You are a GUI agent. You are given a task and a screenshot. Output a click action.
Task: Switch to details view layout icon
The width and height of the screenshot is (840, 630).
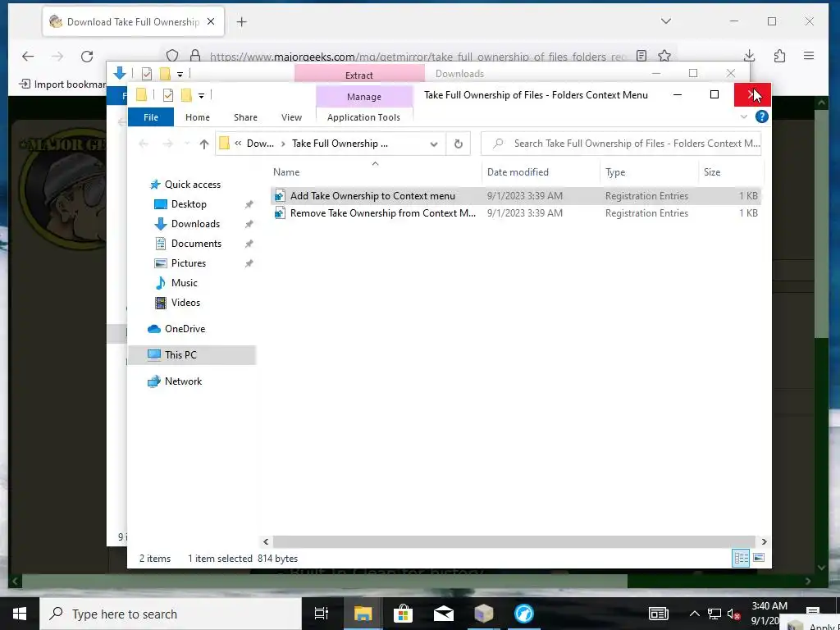click(741, 558)
